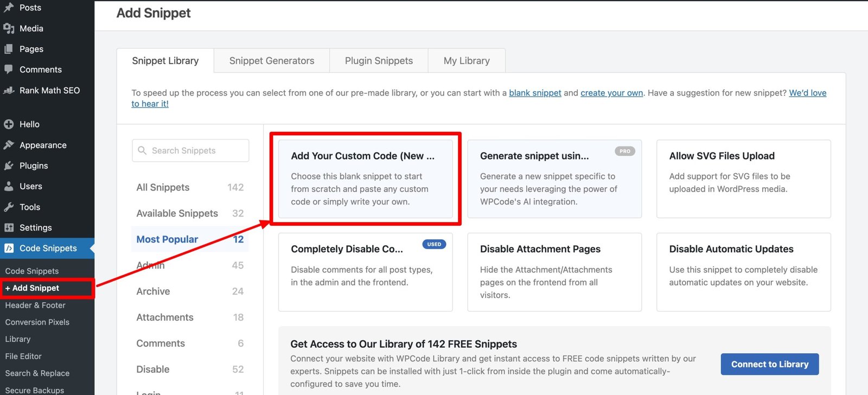Filter snippet list by Comments category

click(190, 343)
